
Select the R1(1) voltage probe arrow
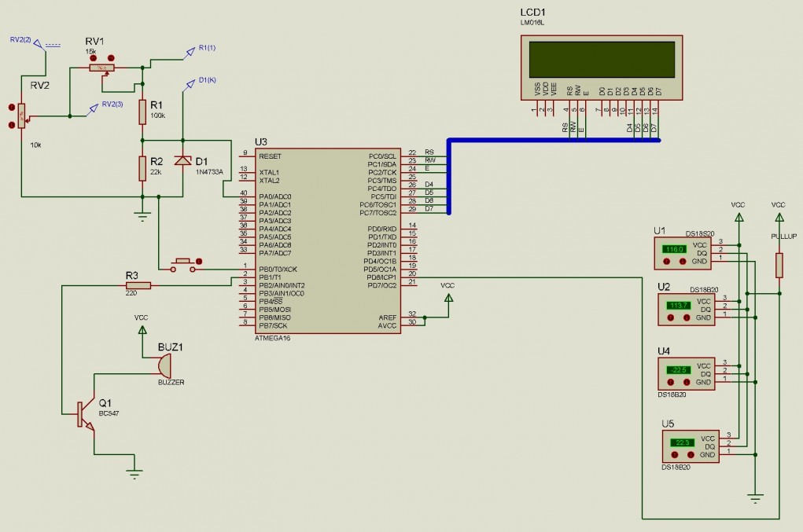pos(189,52)
